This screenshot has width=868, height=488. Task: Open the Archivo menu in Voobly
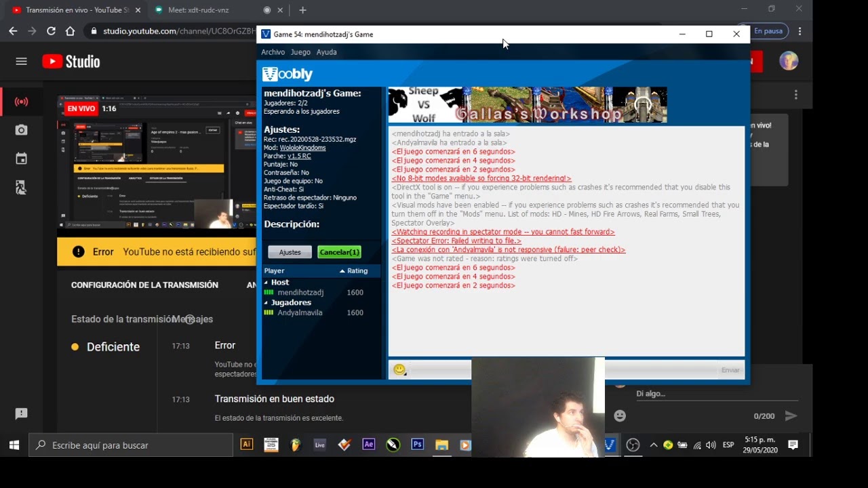click(x=273, y=52)
